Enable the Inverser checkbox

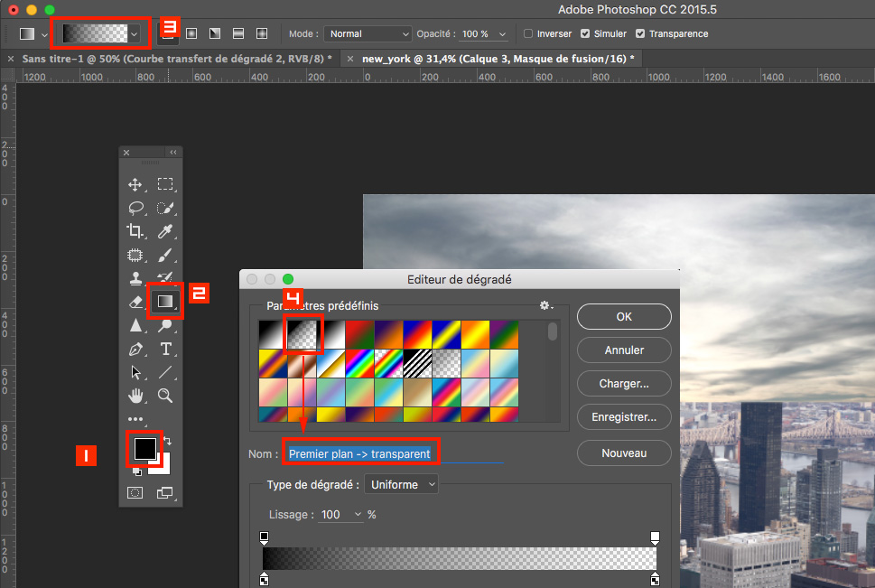tap(528, 33)
